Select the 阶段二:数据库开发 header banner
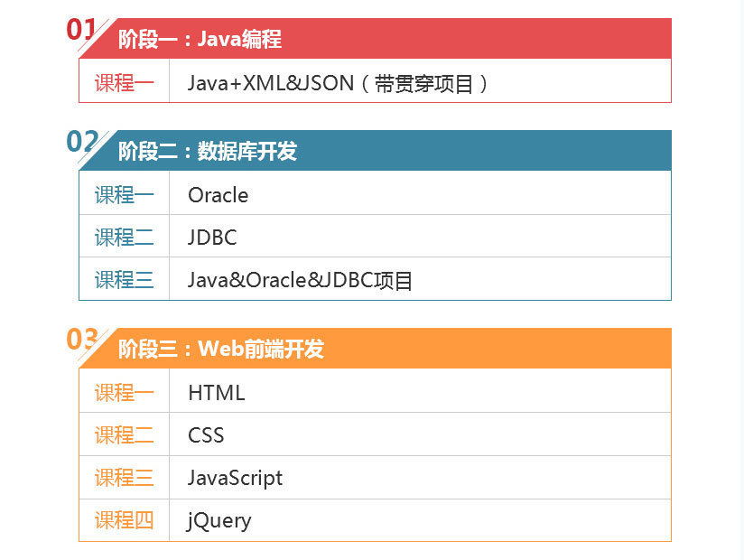 [x=375, y=151]
